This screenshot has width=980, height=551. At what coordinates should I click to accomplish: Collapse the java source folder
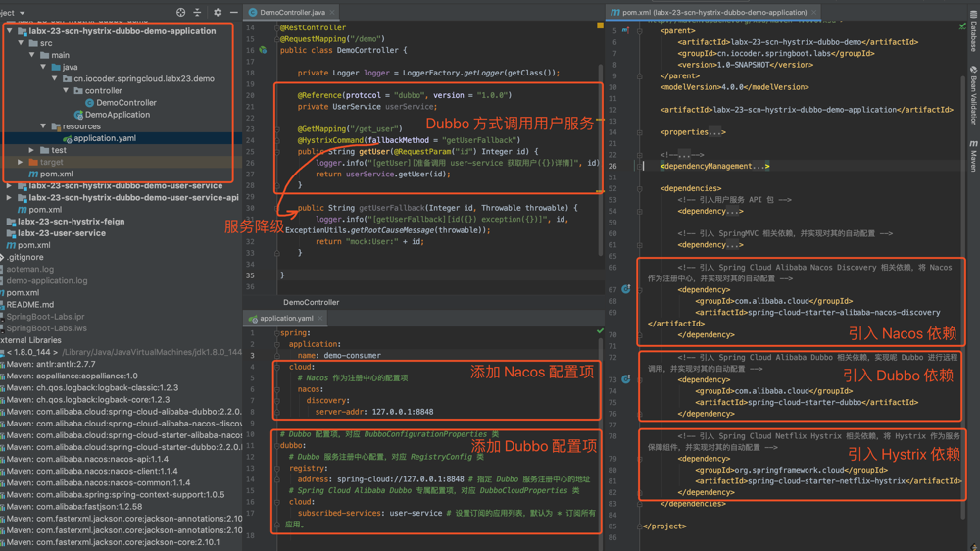(x=43, y=67)
